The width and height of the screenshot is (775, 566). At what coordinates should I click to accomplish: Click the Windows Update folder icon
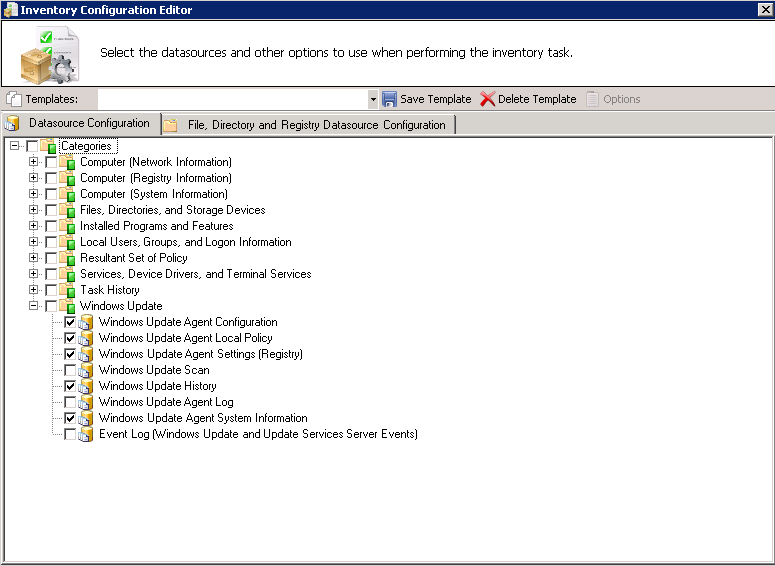67,306
